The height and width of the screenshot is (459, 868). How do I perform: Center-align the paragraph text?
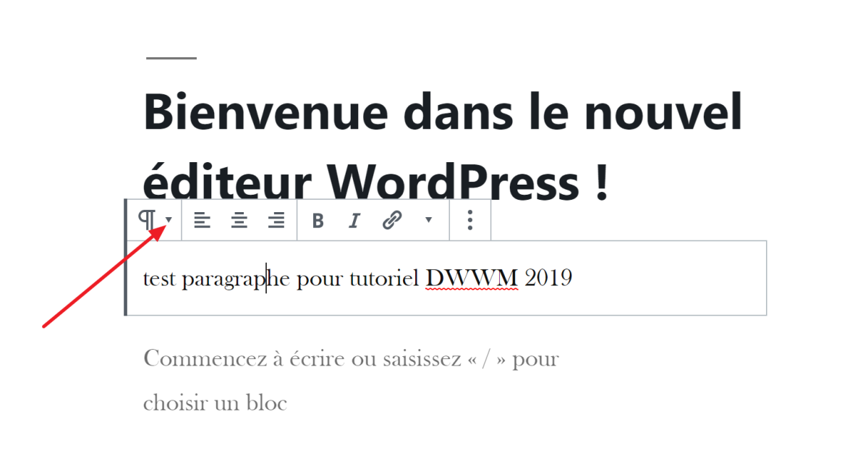pyautogui.click(x=239, y=221)
